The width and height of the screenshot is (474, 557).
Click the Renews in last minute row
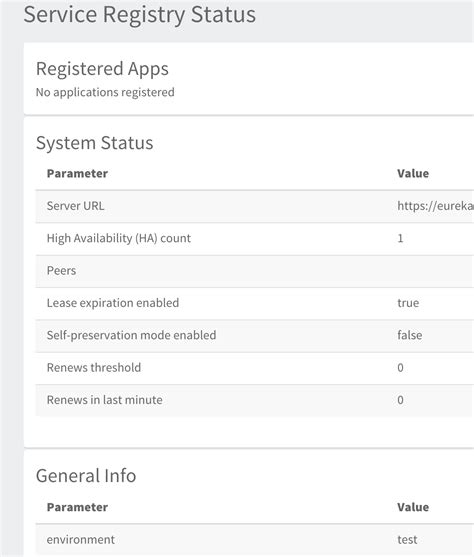(255, 400)
